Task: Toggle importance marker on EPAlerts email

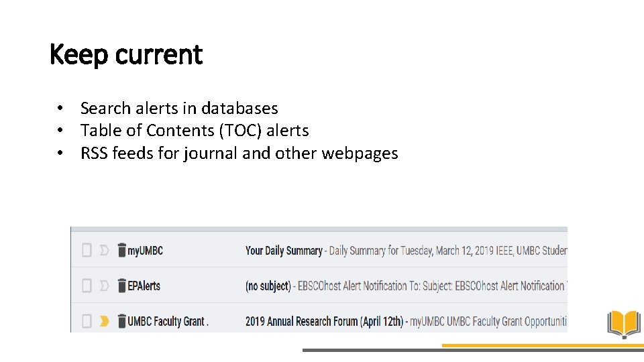Action: pos(104,286)
